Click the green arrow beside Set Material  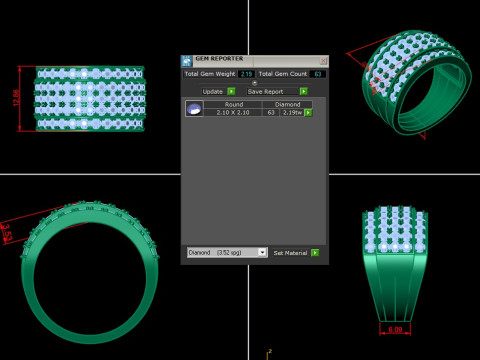pyautogui.click(x=315, y=253)
